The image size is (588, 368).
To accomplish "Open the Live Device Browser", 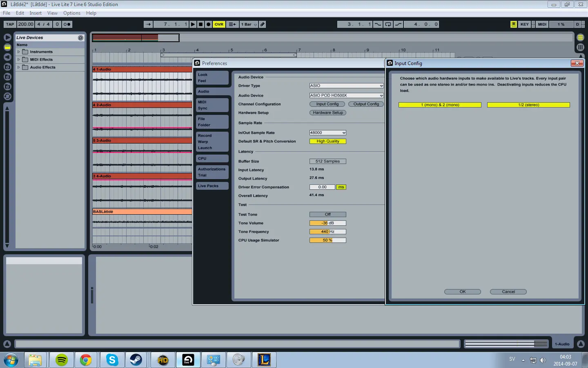I will click(x=7, y=47).
